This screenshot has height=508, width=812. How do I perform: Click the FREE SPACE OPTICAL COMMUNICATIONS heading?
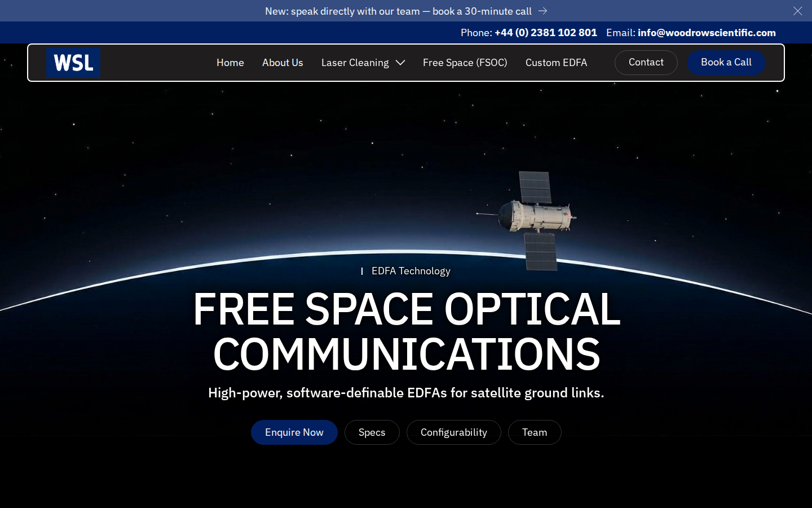[x=407, y=331]
